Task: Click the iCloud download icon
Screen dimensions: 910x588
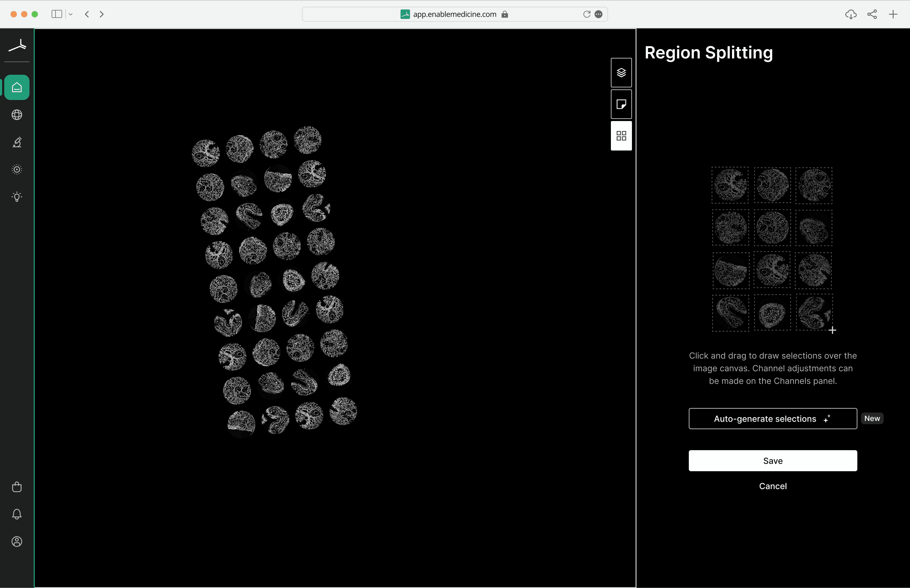Action: point(851,14)
